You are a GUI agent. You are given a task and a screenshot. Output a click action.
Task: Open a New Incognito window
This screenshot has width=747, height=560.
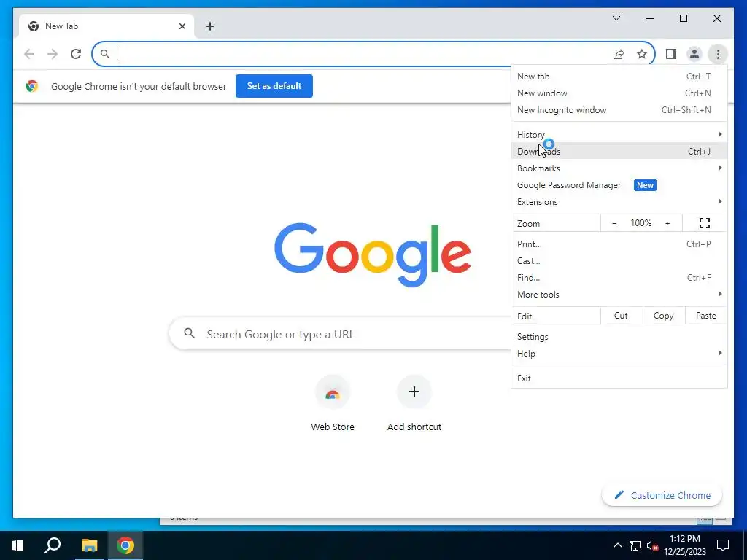(619, 110)
